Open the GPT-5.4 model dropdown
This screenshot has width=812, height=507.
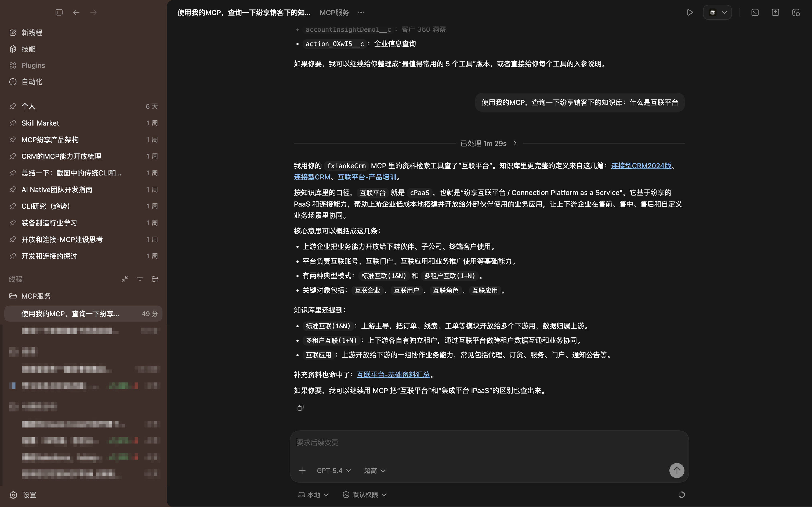334,471
